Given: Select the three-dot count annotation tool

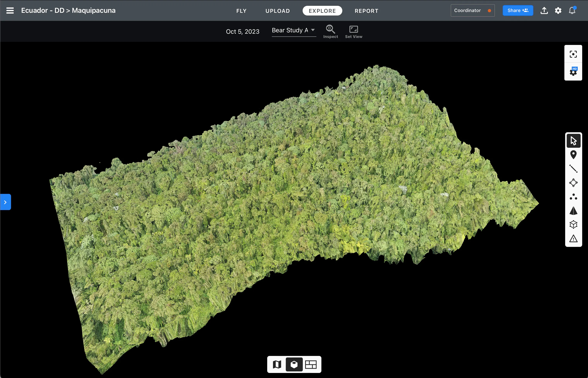Looking at the screenshot, I should tap(573, 197).
